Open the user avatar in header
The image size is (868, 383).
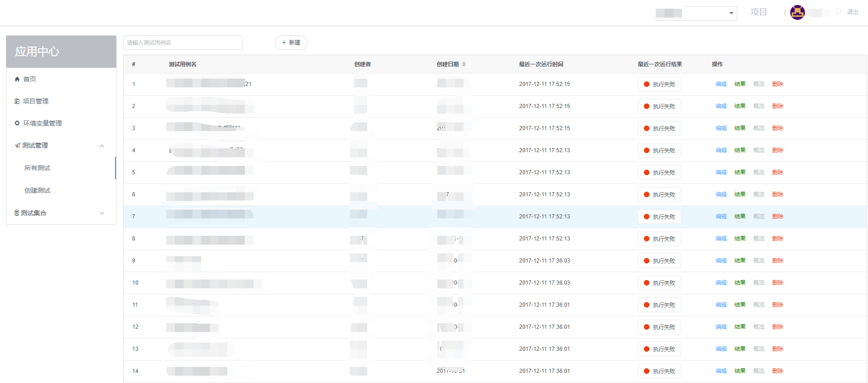(798, 12)
